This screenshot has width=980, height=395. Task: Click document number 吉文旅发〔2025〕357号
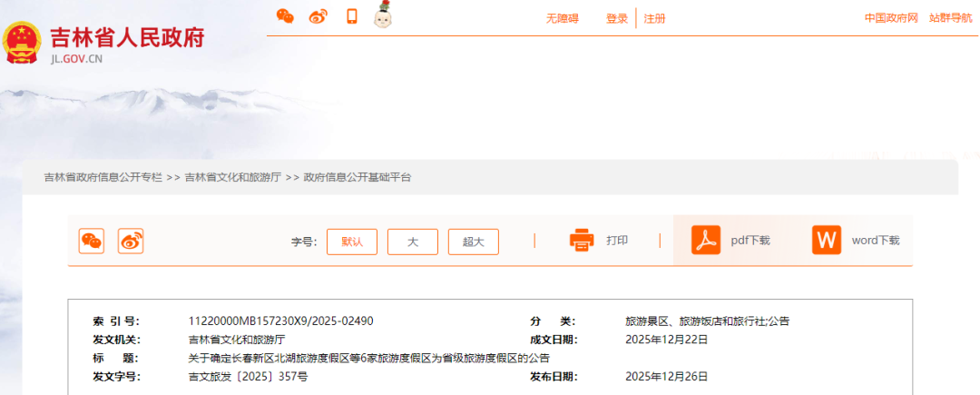click(x=248, y=377)
